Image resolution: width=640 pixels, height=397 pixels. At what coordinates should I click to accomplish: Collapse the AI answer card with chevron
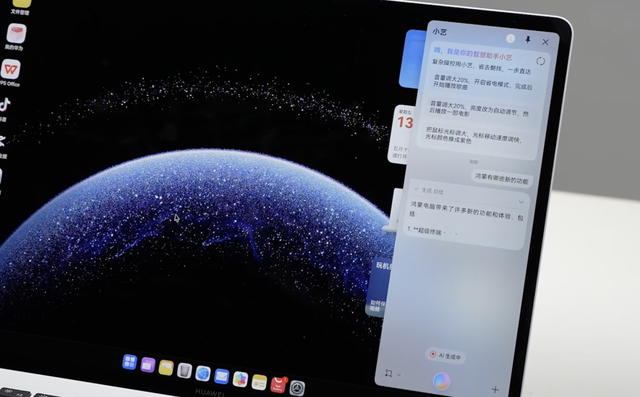[x=521, y=202]
